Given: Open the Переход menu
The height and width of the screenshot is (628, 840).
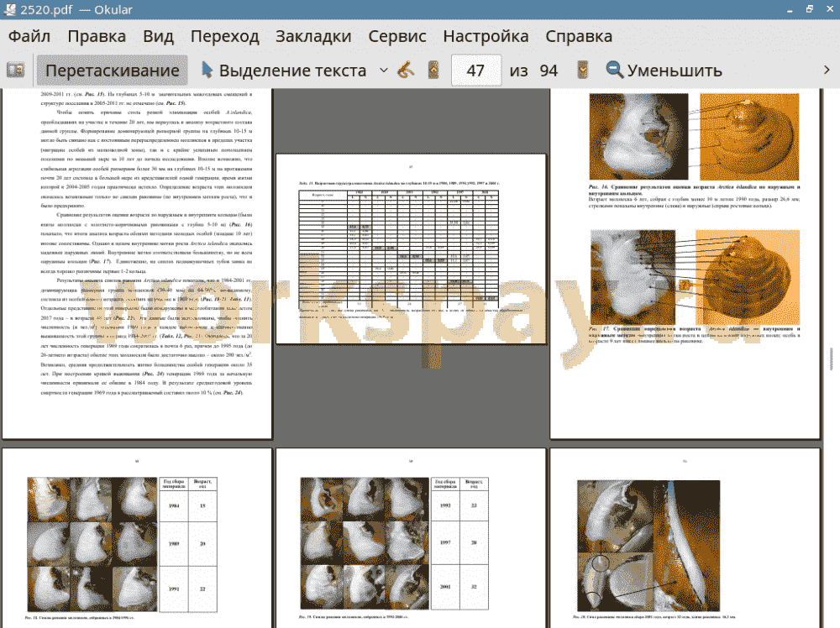Looking at the screenshot, I should click(x=224, y=36).
